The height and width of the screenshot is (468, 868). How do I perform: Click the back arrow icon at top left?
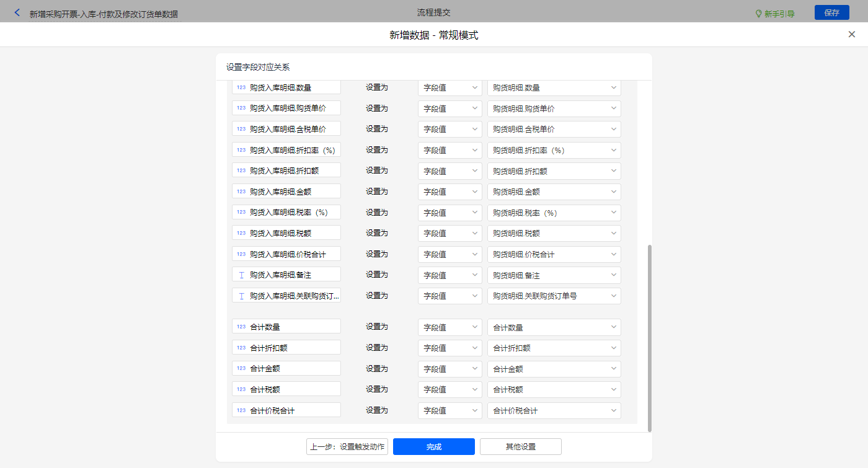point(17,13)
